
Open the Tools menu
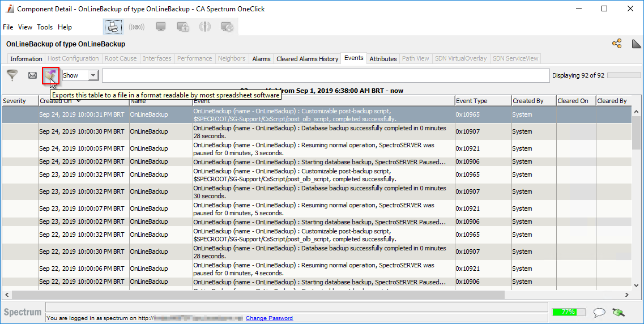45,27
